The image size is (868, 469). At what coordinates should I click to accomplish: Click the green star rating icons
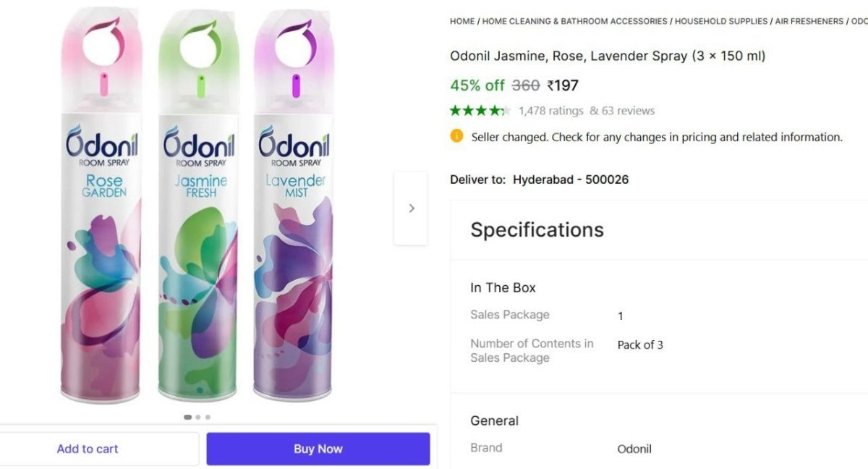click(480, 110)
